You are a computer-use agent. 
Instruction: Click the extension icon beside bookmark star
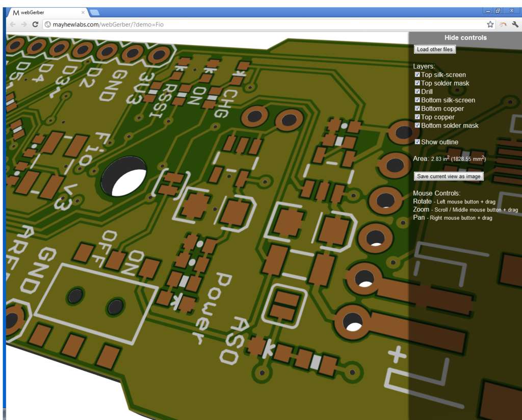click(503, 24)
